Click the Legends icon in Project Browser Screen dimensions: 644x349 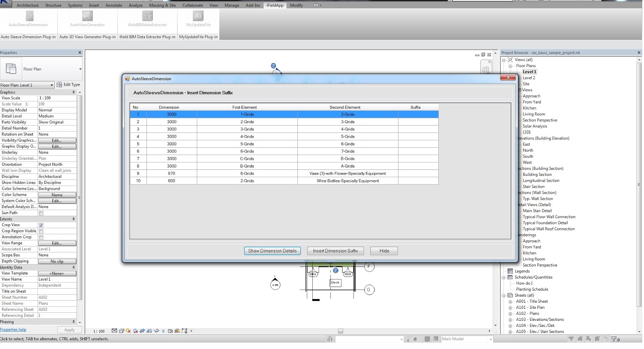tap(510, 271)
